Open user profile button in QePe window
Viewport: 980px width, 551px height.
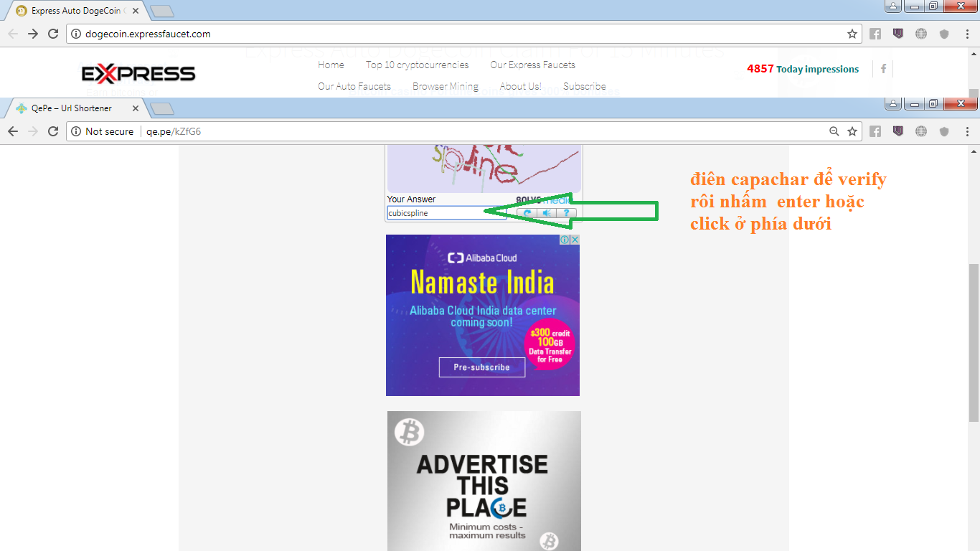click(893, 104)
